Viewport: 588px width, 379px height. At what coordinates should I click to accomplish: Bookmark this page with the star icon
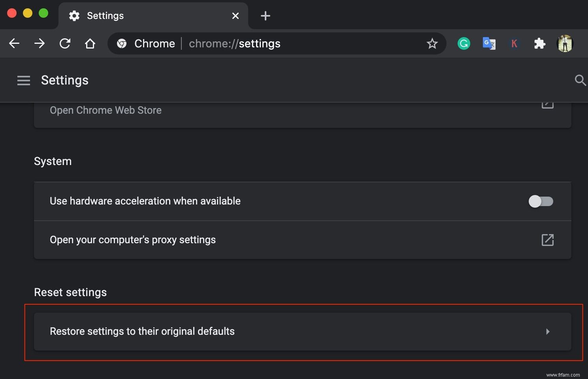432,43
